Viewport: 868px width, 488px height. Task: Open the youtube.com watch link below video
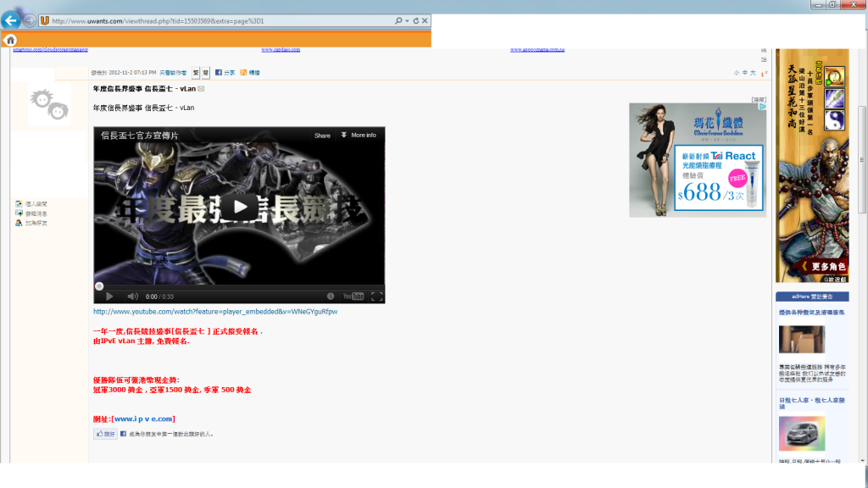(214, 312)
